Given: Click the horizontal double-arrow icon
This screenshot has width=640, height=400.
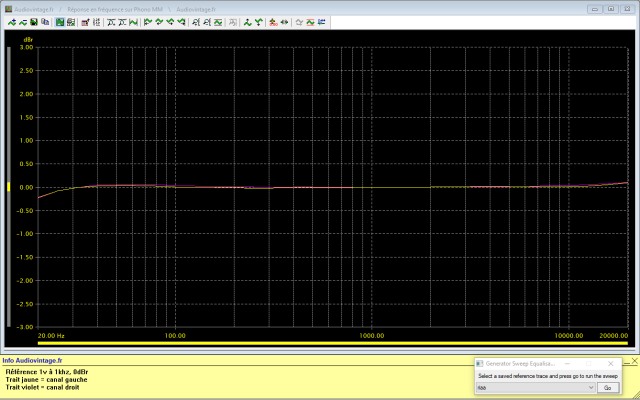Looking at the screenshot, I should coord(284,22).
